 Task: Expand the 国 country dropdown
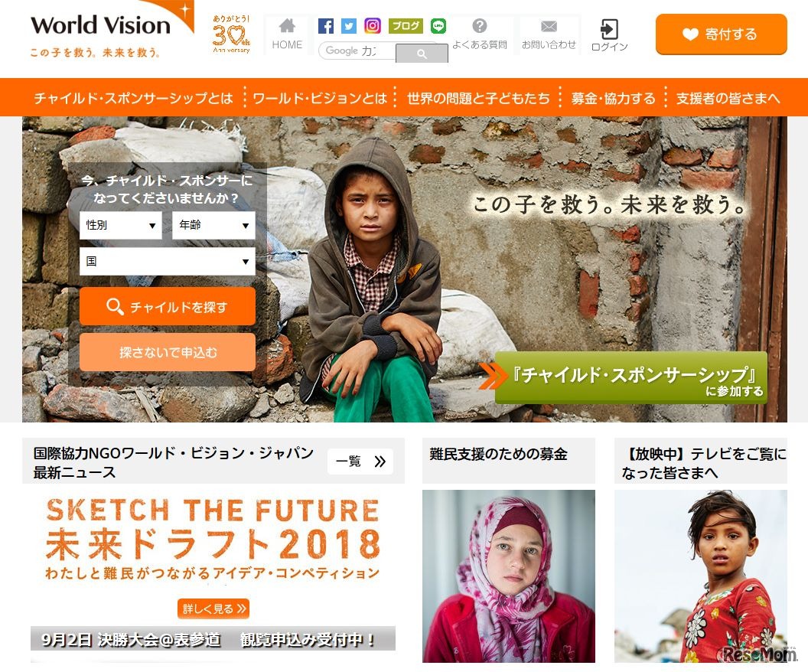coord(168,261)
